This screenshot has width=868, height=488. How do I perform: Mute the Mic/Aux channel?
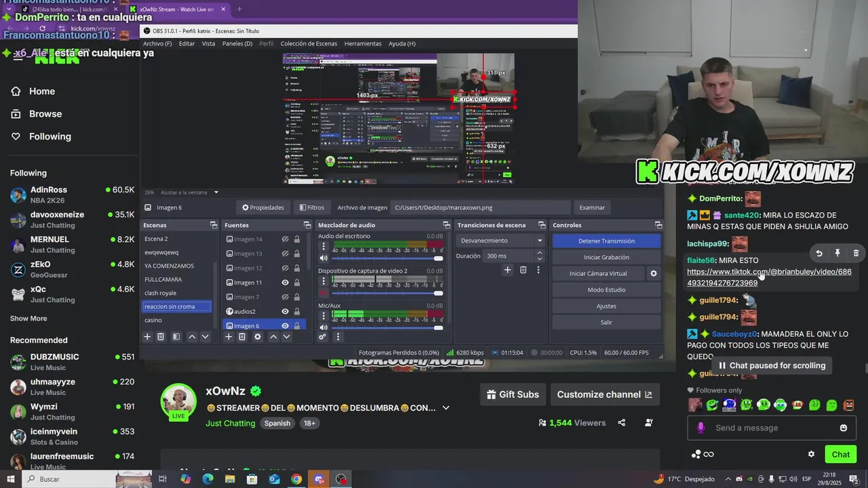(x=323, y=327)
